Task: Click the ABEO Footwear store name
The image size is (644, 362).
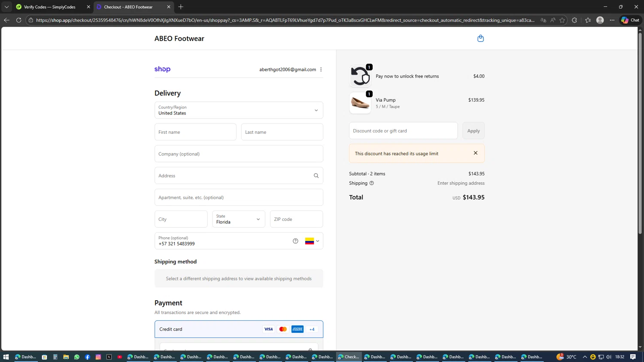Action: (179, 39)
